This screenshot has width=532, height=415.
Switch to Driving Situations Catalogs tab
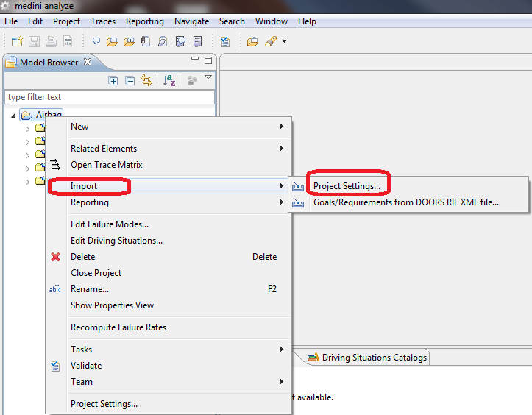point(368,358)
